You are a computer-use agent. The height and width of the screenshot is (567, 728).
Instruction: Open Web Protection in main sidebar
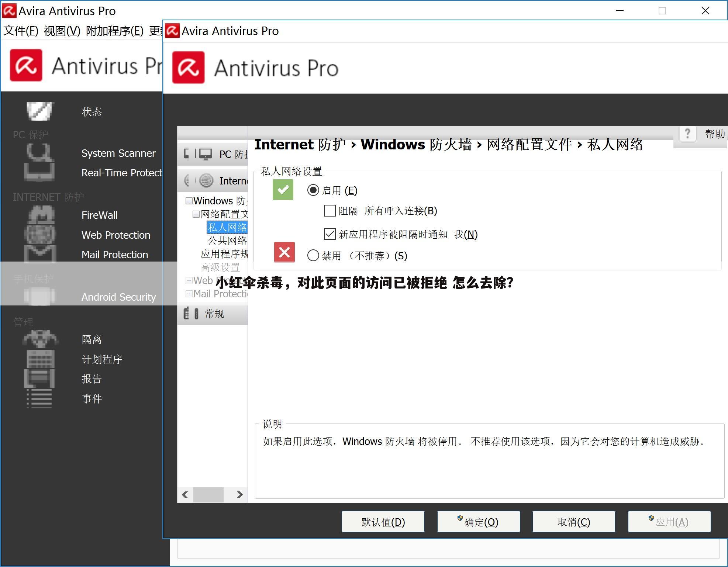point(116,235)
